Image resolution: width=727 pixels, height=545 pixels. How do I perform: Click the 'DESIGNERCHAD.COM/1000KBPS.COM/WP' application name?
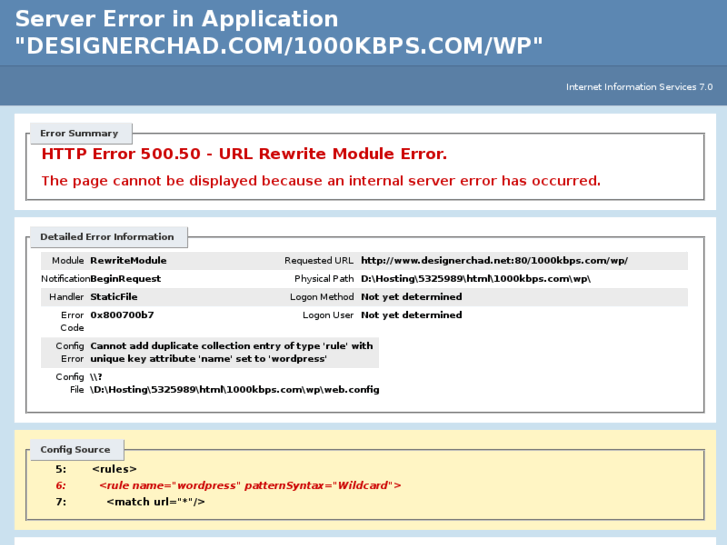pos(279,46)
